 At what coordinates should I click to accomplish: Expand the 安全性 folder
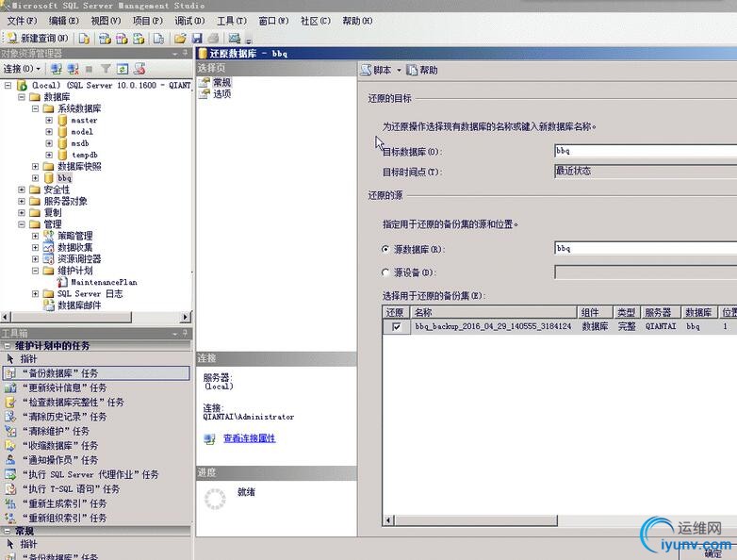[x=21, y=189]
